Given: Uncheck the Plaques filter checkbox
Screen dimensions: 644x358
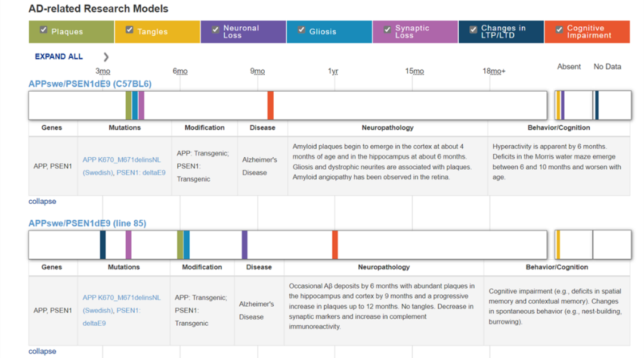Looking at the screenshot, I should [44, 30].
